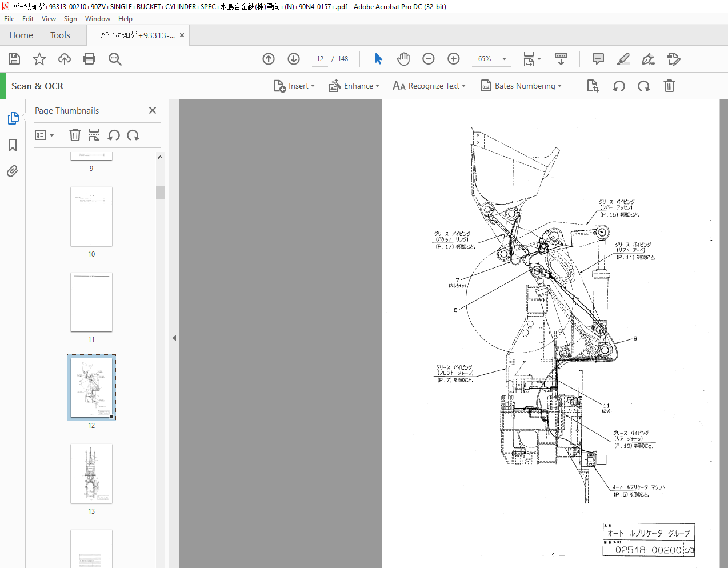Open the File menu

[x=9, y=19]
